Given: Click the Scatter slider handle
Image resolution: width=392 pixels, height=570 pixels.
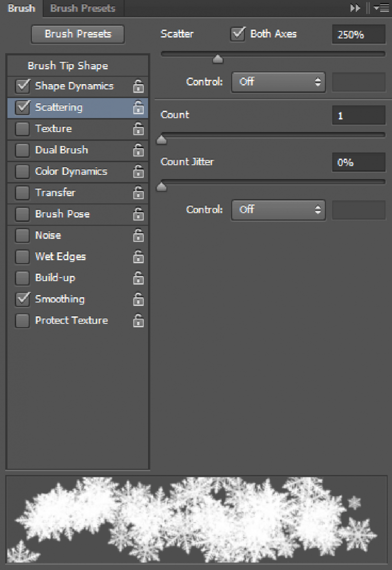Looking at the screenshot, I should [x=218, y=59].
